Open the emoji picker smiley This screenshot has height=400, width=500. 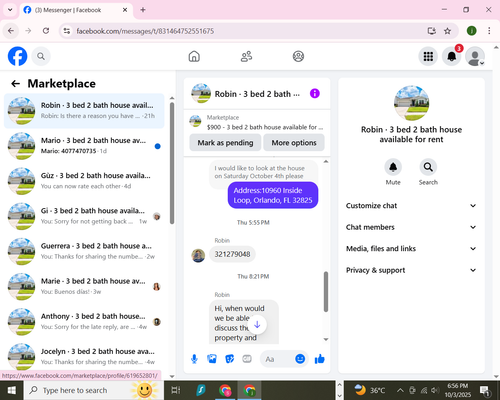click(300, 359)
